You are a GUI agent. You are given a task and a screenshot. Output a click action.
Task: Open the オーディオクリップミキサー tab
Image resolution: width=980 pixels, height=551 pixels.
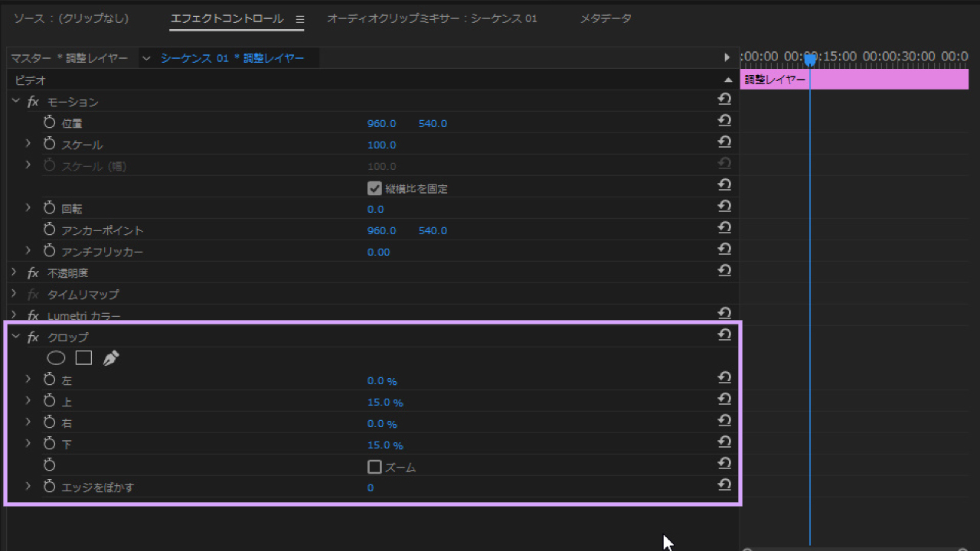click(432, 18)
